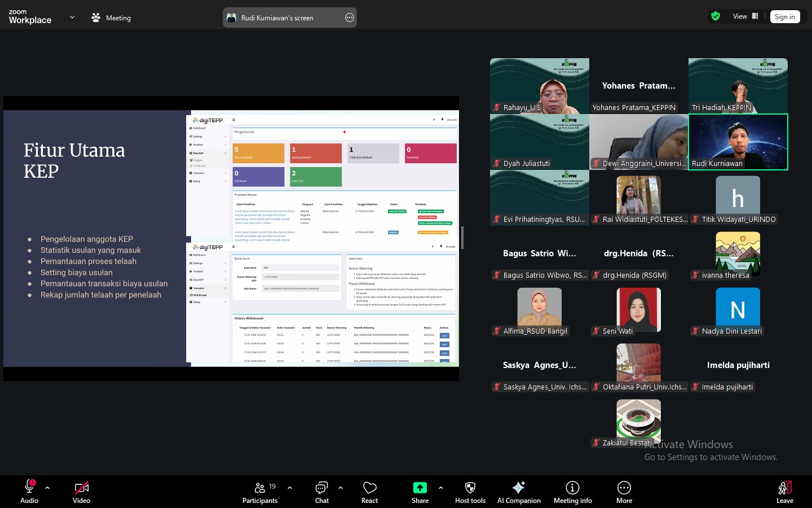The height and width of the screenshot is (508, 812).
Task: Select the Meeting tab at top
Action: coord(111,17)
